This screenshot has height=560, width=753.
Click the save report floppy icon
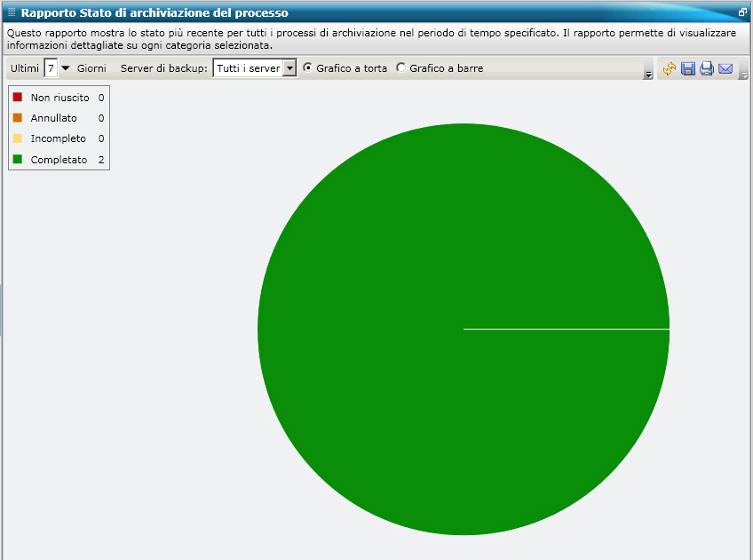688,68
